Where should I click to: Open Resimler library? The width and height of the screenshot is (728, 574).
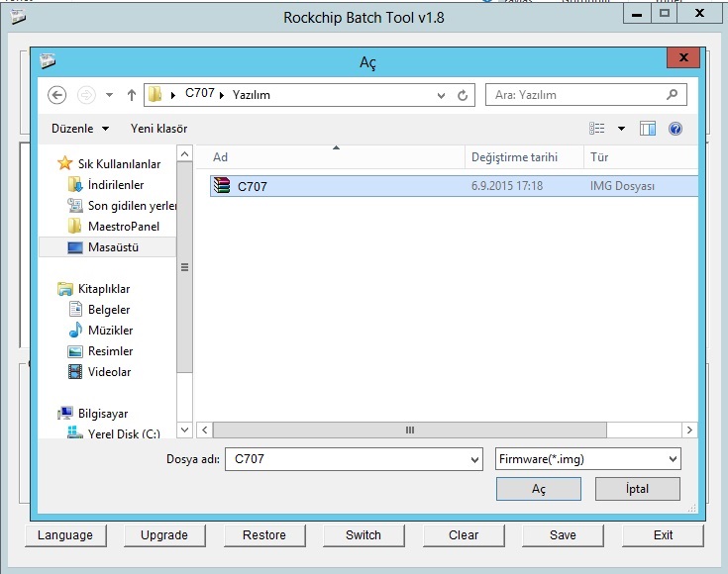111,351
